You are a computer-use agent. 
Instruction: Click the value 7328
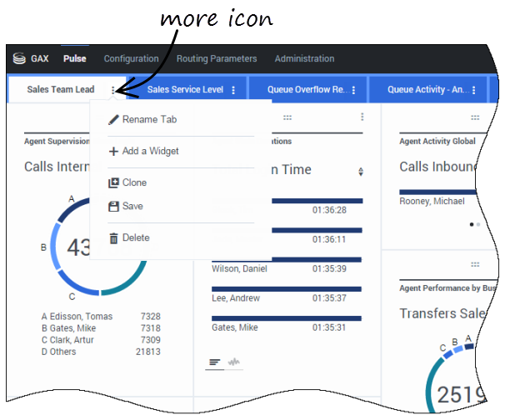click(x=150, y=317)
